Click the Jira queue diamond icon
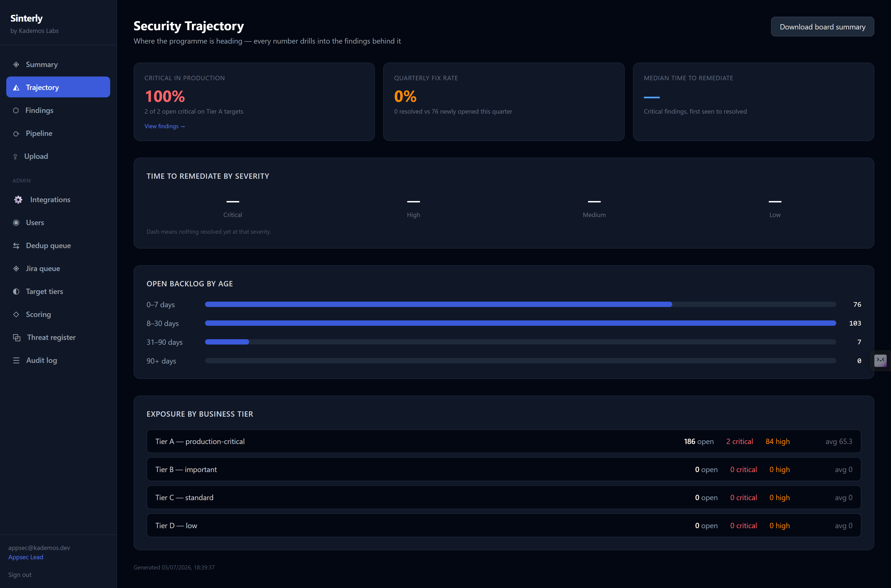This screenshot has width=891, height=588. click(16, 268)
